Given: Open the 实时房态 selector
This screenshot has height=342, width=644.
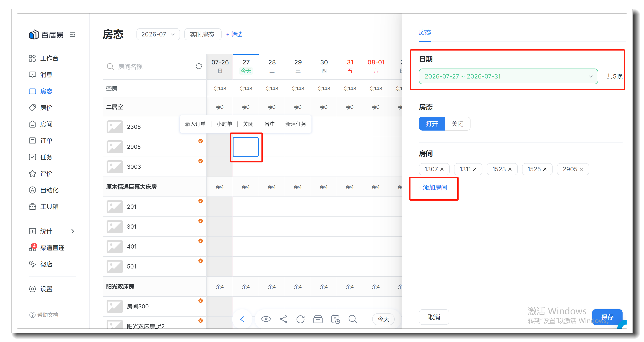Looking at the screenshot, I should [203, 34].
